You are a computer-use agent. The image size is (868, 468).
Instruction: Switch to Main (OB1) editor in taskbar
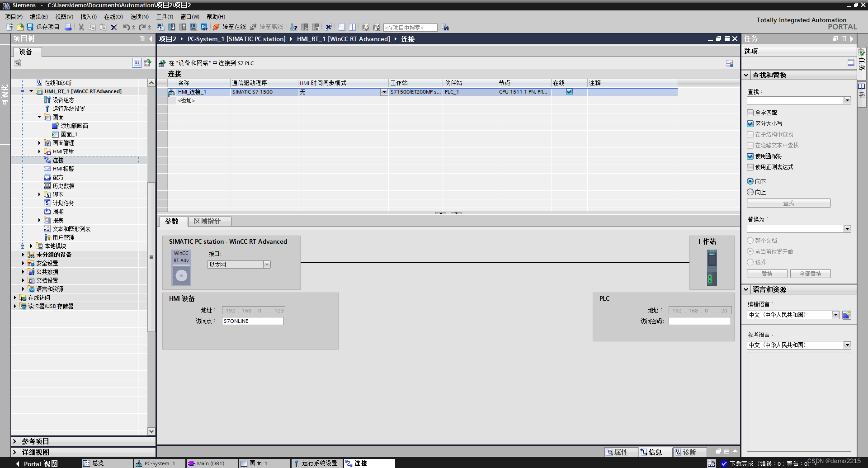click(211, 463)
